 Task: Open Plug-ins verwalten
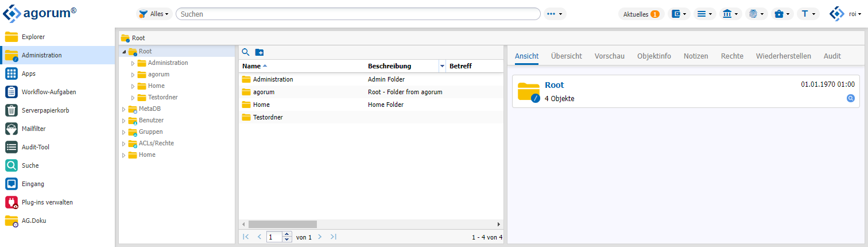pyautogui.click(x=57, y=202)
